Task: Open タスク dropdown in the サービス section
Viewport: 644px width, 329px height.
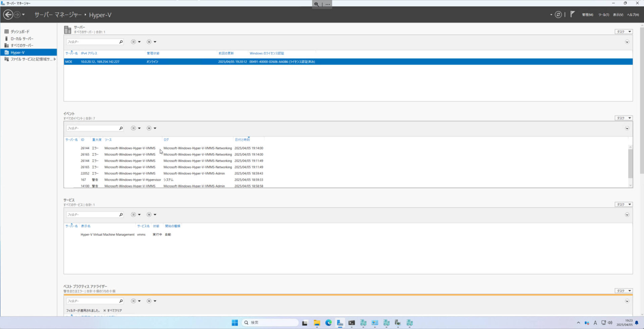Action: [624, 204]
